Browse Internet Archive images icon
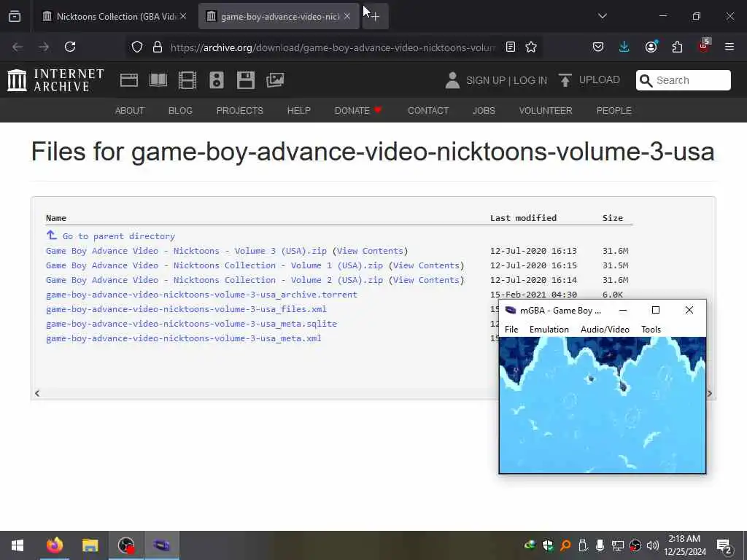747x560 pixels. click(275, 80)
